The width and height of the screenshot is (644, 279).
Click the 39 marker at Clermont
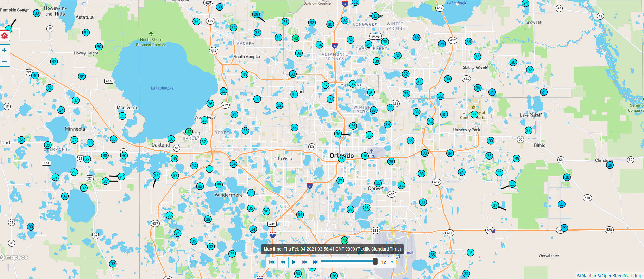pyautogui.click(x=48, y=145)
